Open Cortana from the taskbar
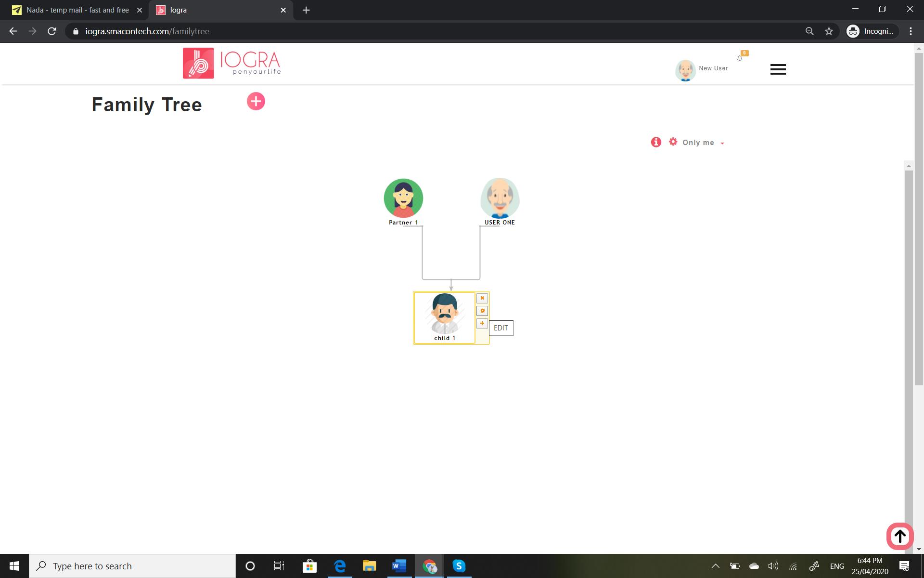The width and height of the screenshot is (924, 578). (250, 566)
